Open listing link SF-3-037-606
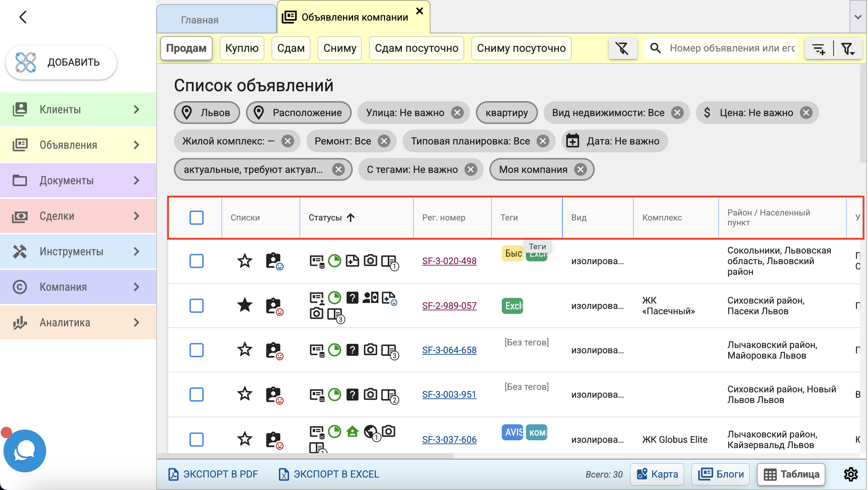868x490 pixels. point(449,440)
